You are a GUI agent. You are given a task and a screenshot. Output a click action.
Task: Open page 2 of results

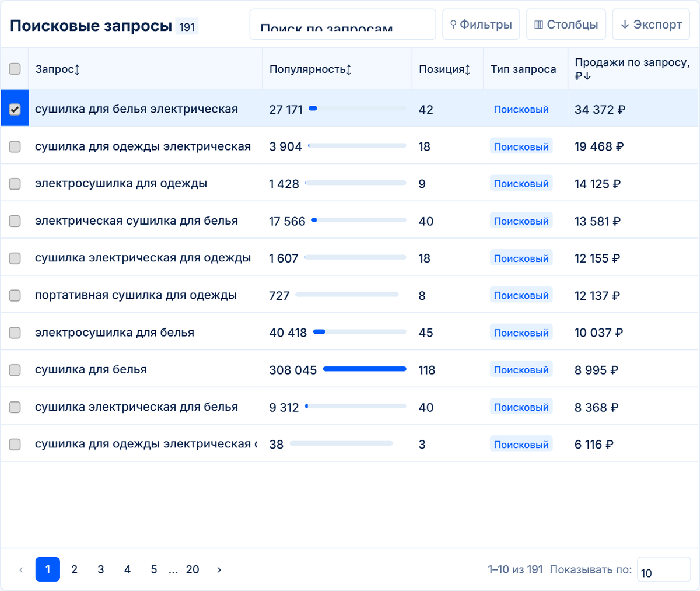(x=74, y=569)
